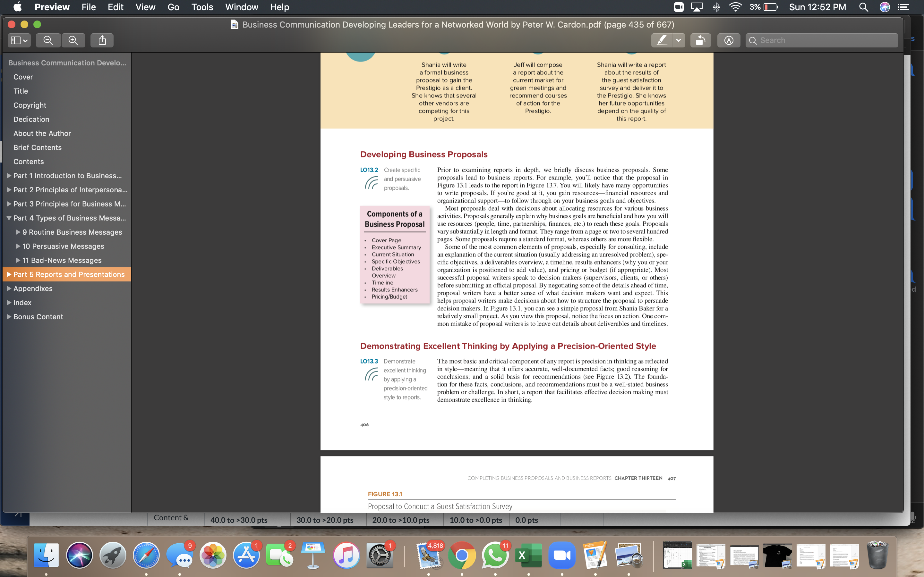Screen dimensions: 924x577
Task: Collapse Part 4 Types of Business Messages
Action: [9, 218]
